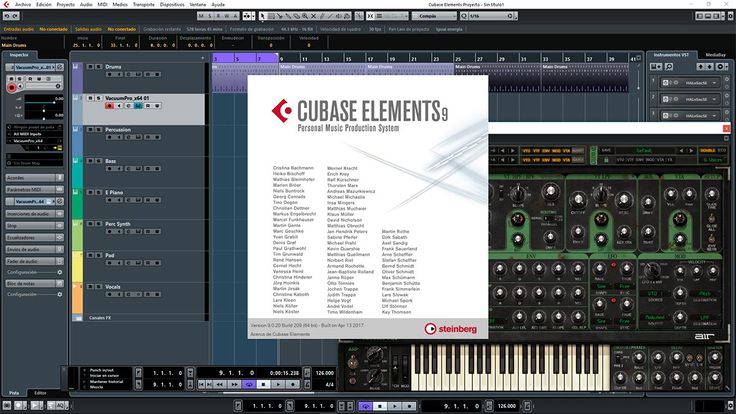Click Play in the floating transport panel

pyautogui.click(x=278, y=384)
